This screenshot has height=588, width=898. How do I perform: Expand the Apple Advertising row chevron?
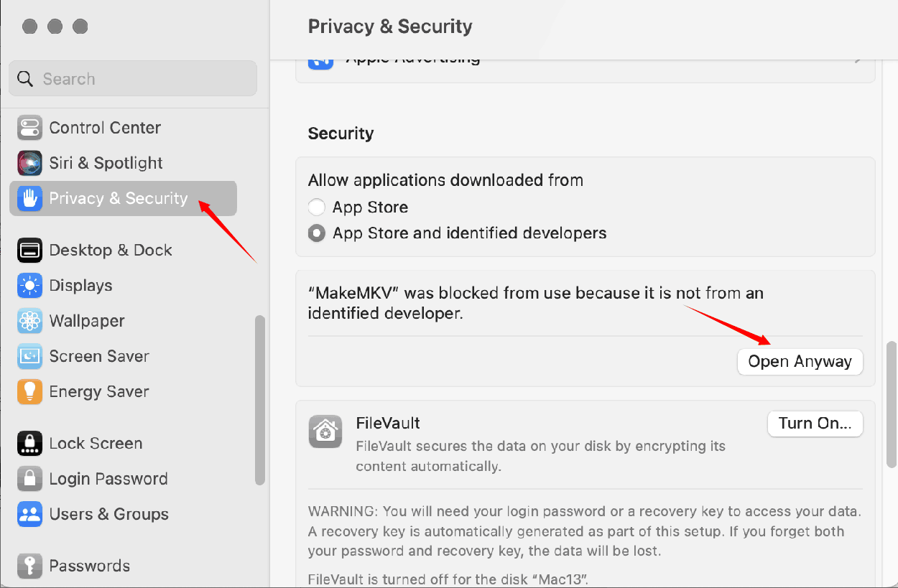pyautogui.click(x=858, y=60)
